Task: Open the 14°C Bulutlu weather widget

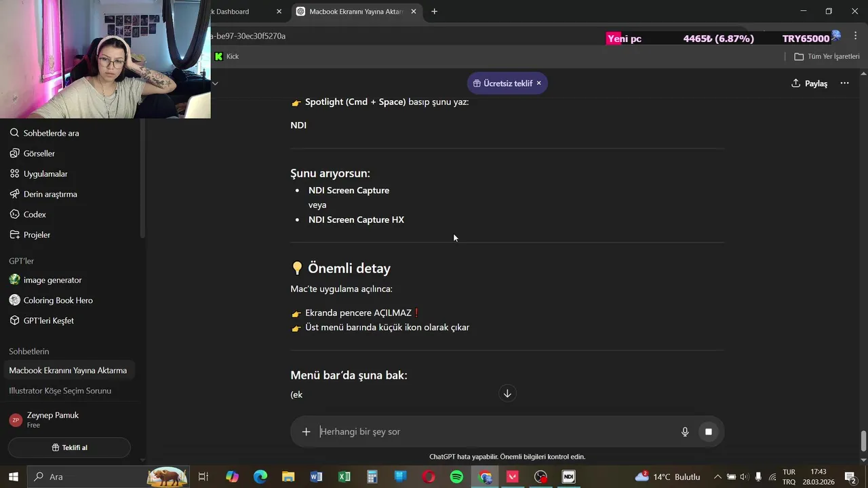Action: (x=667, y=476)
